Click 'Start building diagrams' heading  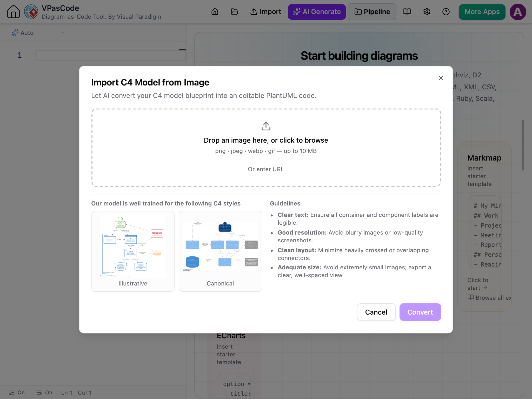point(359,56)
